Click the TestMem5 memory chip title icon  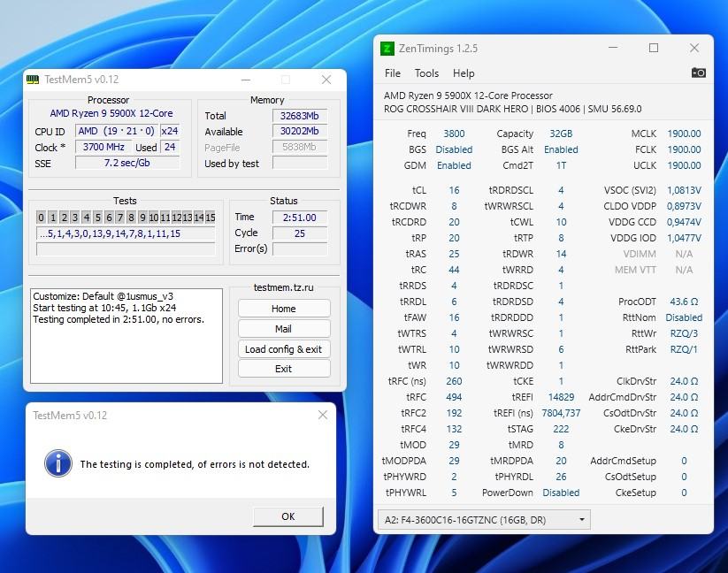pyautogui.click(x=33, y=80)
